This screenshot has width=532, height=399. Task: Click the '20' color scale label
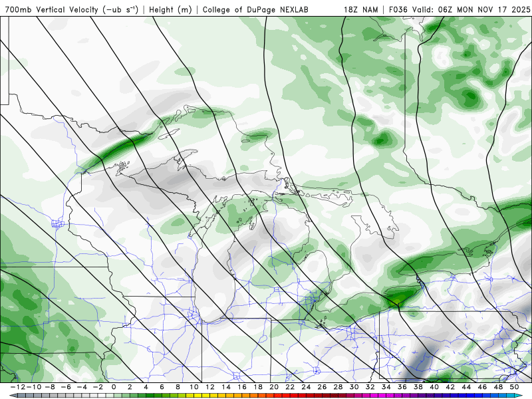(x=274, y=387)
